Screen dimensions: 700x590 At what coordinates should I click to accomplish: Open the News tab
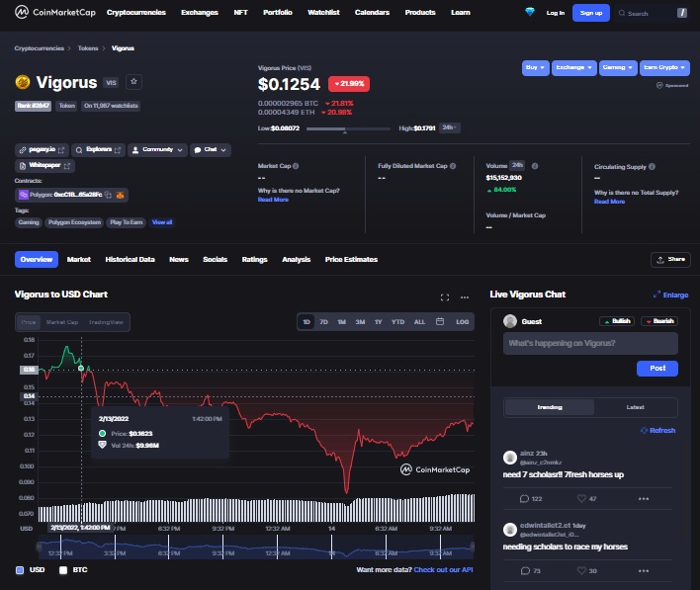pyautogui.click(x=179, y=259)
